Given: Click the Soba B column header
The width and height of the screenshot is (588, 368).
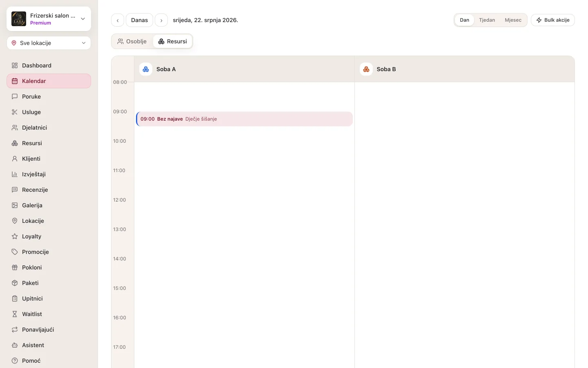Looking at the screenshot, I should (x=465, y=69).
